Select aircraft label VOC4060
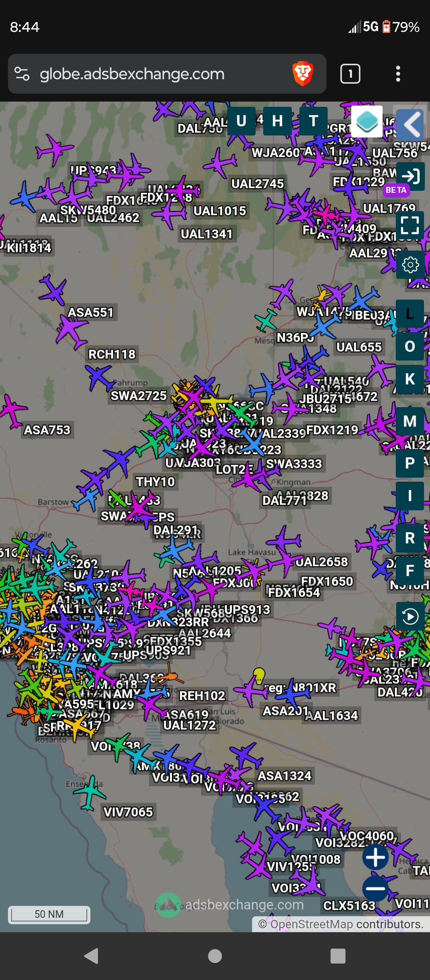 367,835
